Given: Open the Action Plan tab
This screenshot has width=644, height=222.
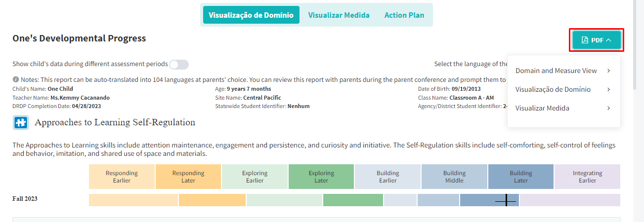Looking at the screenshot, I should coord(404,15).
